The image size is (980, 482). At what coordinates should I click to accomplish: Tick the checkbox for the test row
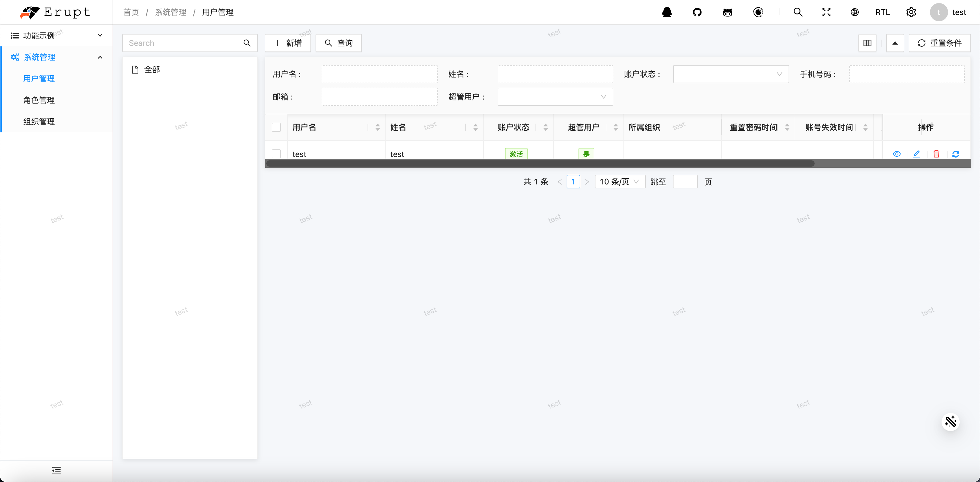pos(276,154)
